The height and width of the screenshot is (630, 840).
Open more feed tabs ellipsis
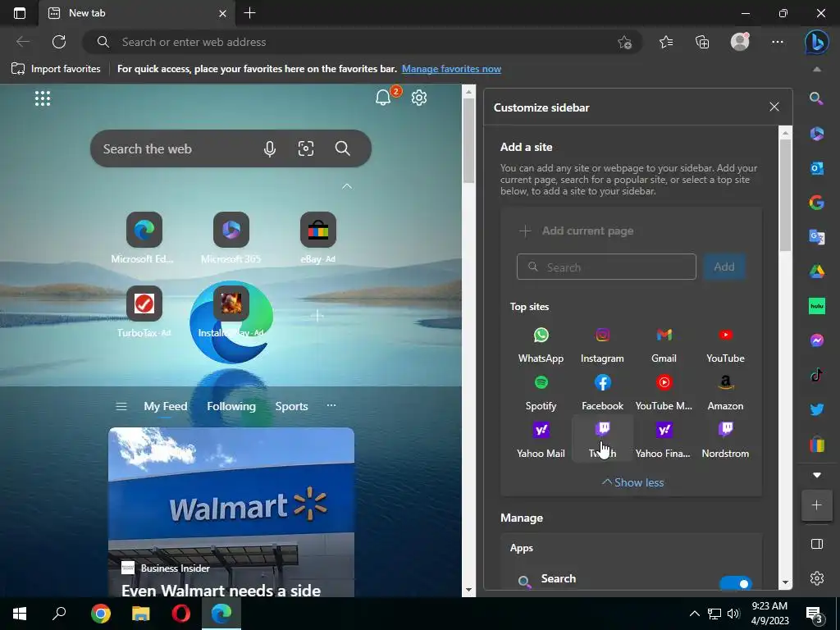click(x=331, y=405)
